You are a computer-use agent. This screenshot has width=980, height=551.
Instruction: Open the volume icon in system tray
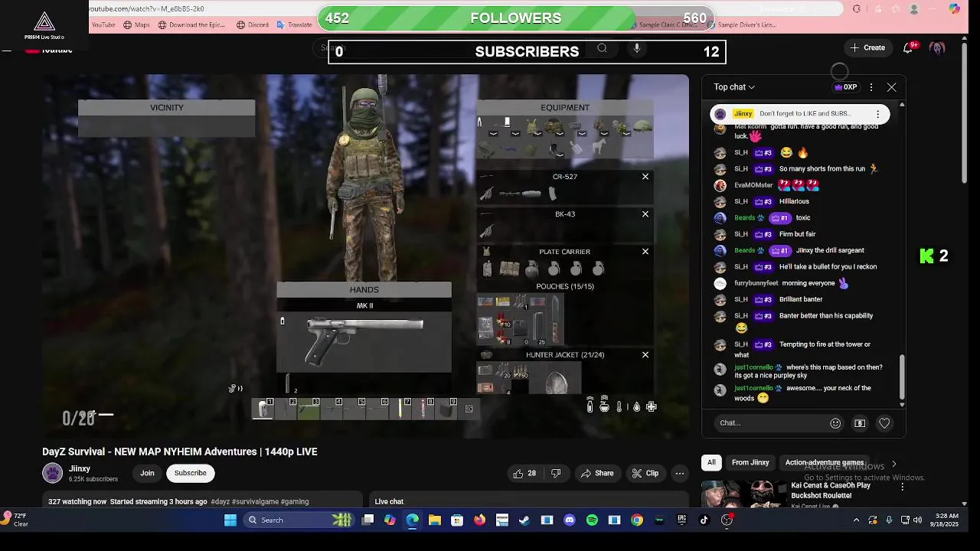[x=918, y=520]
